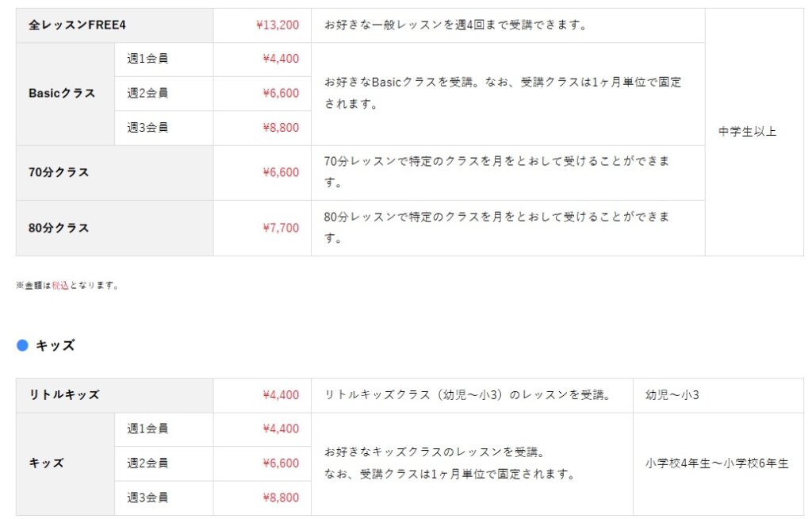This screenshot has width=812, height=519.
Task: Select the 全レッスンFREE4 row header
Action: coord(77,25)
